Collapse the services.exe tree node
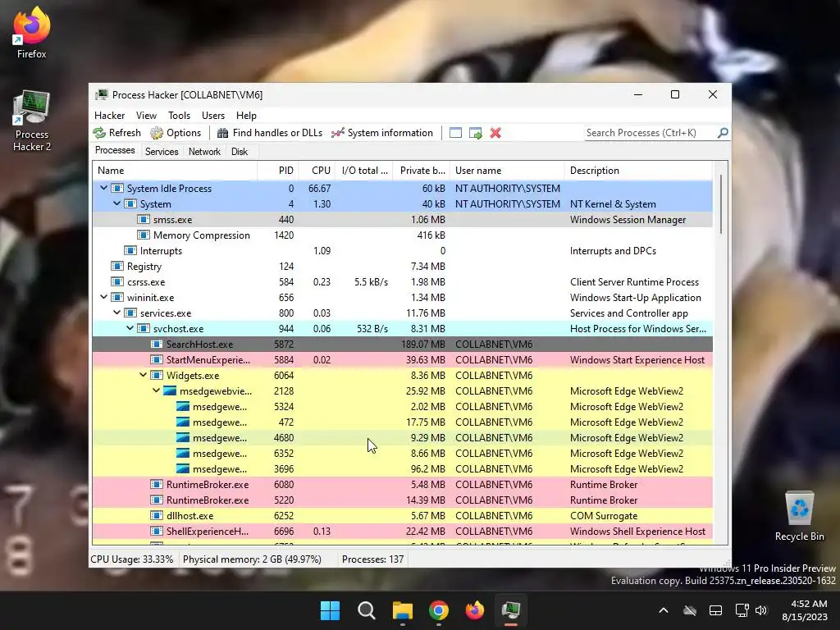 tap(116, 313)
